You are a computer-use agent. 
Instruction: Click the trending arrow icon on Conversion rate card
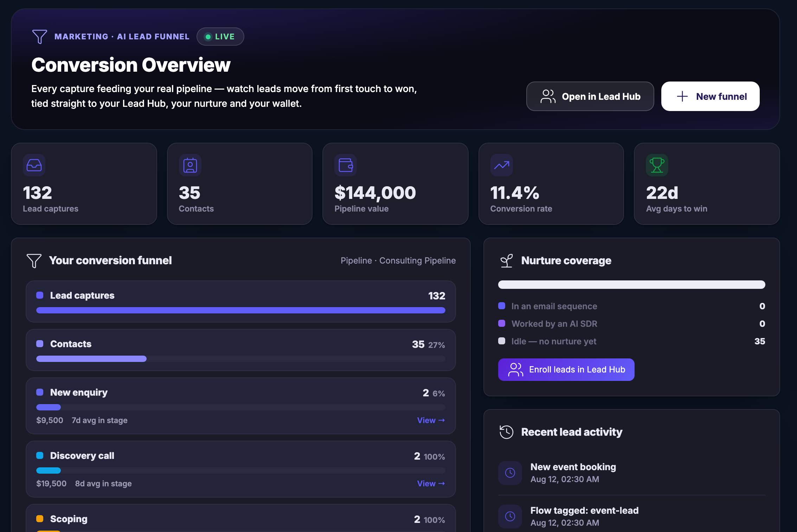[x=502, y=165]
